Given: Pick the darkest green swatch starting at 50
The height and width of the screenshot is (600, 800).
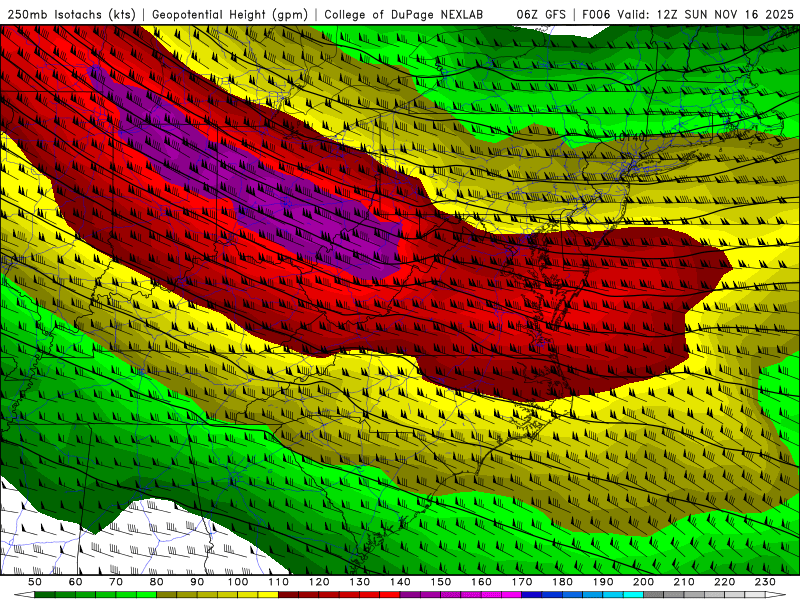Looking at the screenshot, I should coord(44,594).
